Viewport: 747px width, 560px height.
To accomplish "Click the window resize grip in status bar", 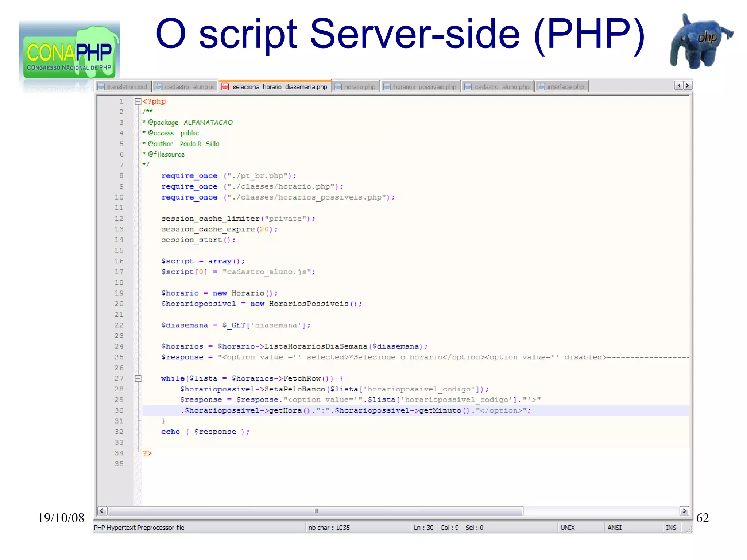I will (689, 529).
